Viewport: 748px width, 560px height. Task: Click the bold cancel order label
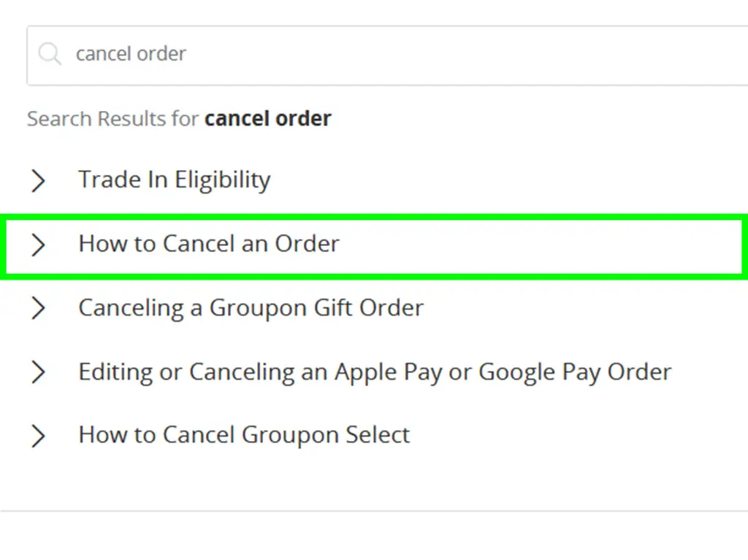(268, 118)
